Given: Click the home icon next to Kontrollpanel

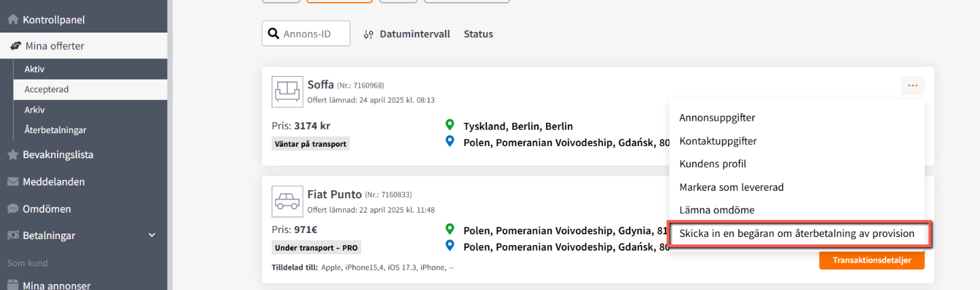Looking at the screenshot, I should (12, 20).
